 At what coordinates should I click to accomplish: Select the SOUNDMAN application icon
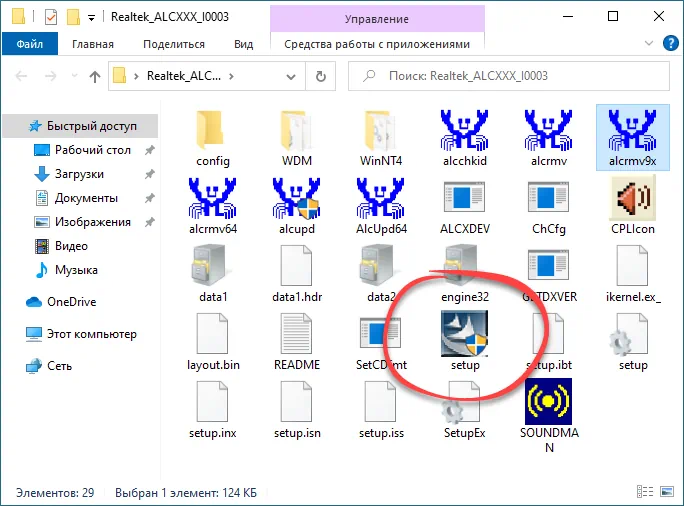[x=549, y=417]
